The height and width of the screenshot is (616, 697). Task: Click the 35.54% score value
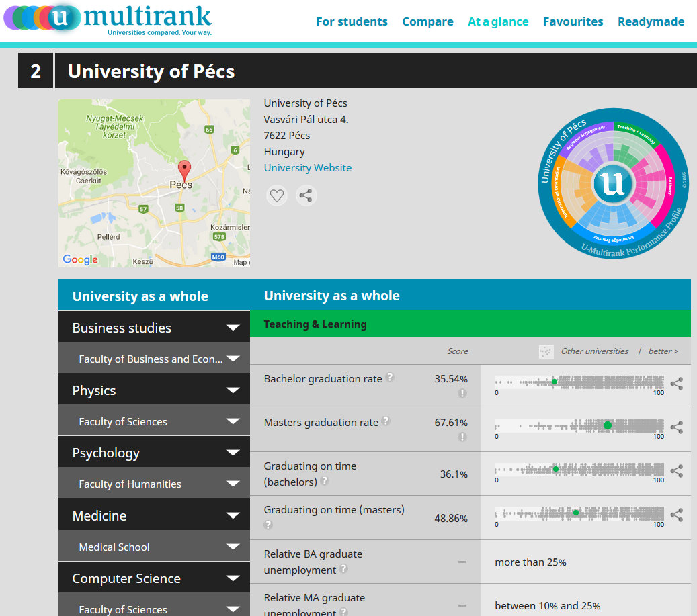(451, 378)
